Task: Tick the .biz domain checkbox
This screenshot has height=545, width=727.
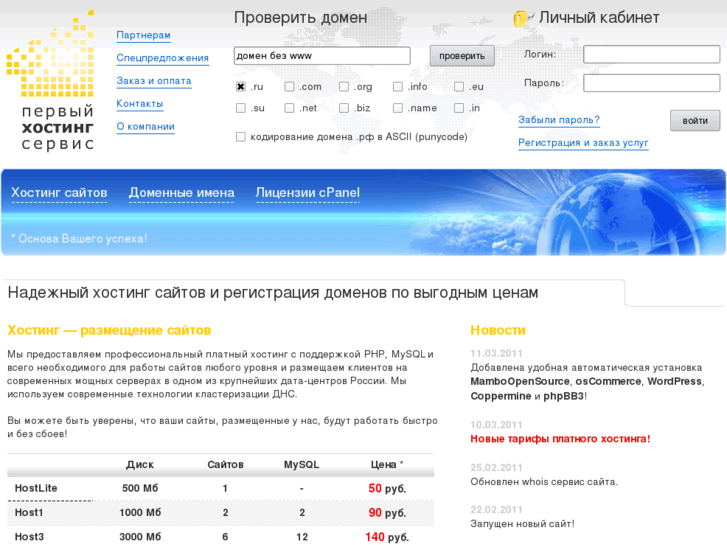Action: tap(344, 108)
